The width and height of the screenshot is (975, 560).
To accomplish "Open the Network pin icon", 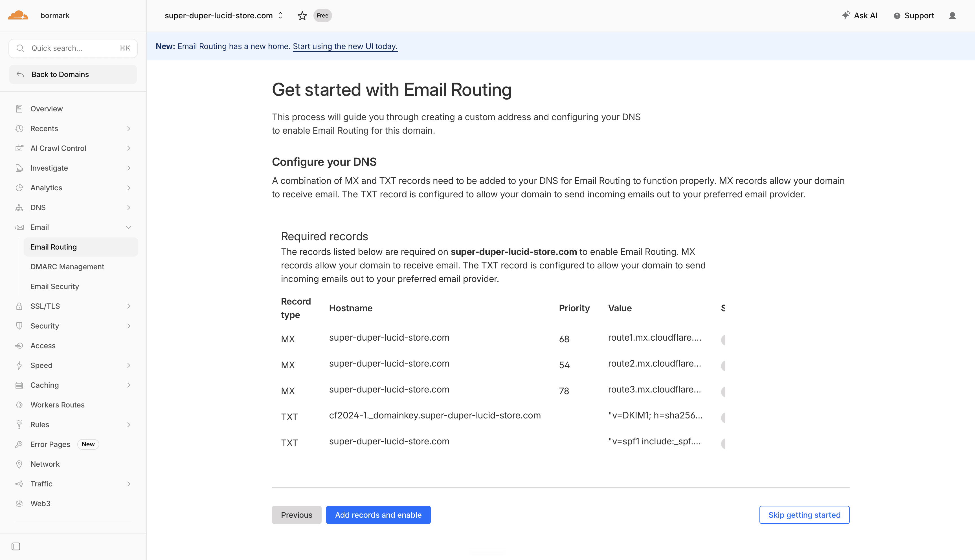I will tap(19, 464).
